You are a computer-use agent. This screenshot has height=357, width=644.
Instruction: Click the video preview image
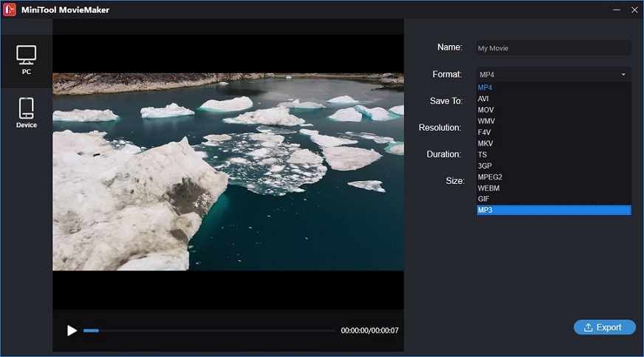pos(228,171)
